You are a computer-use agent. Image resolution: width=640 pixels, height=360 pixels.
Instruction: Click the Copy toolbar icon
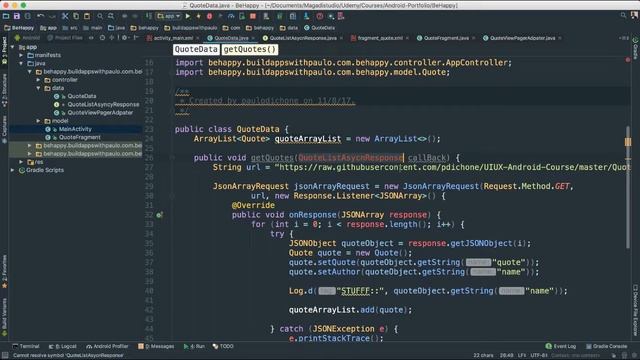[x=76, y=16]
